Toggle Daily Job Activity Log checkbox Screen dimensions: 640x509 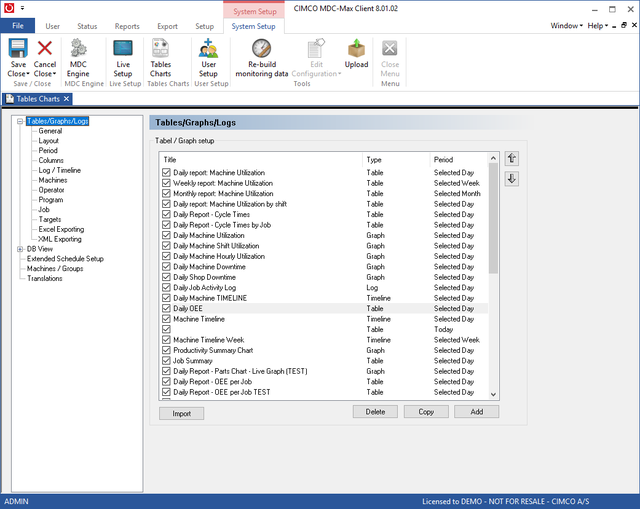point(166,288)
